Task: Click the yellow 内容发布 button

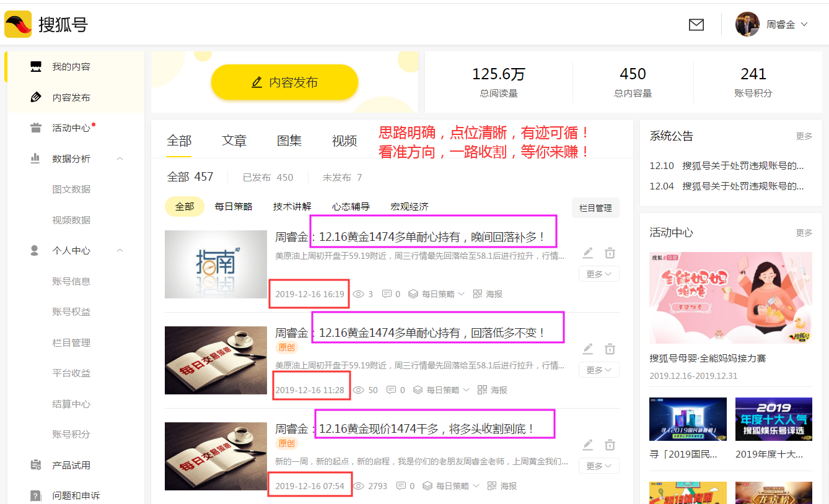Action: (x=284, y=82)
